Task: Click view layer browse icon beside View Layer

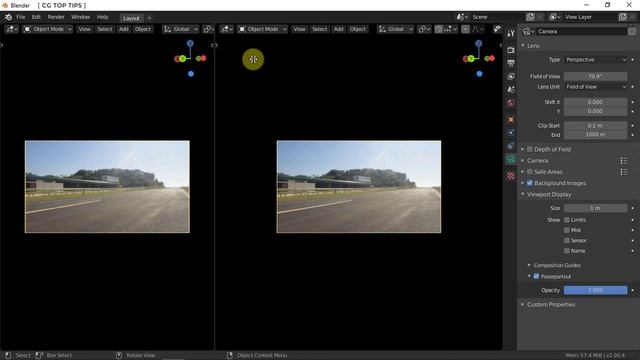Action: (555, 17)
